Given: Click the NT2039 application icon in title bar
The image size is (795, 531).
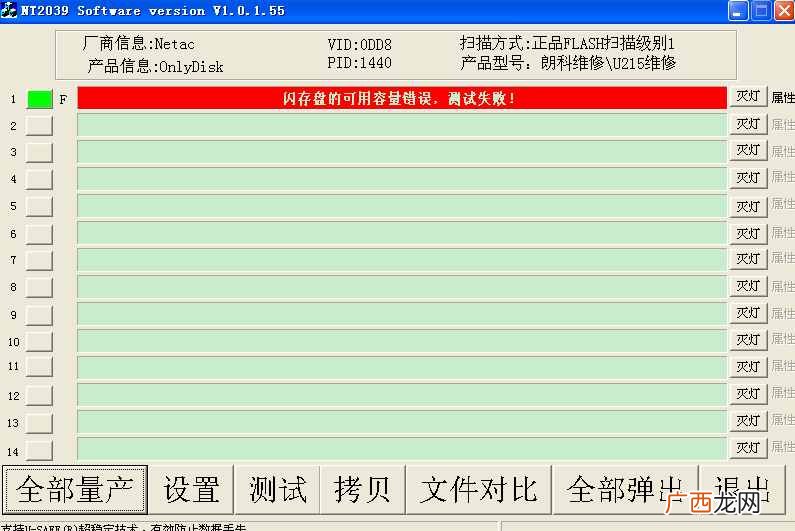Looking at the screenshot, I should pyautogui.click(x=9, y=10).
